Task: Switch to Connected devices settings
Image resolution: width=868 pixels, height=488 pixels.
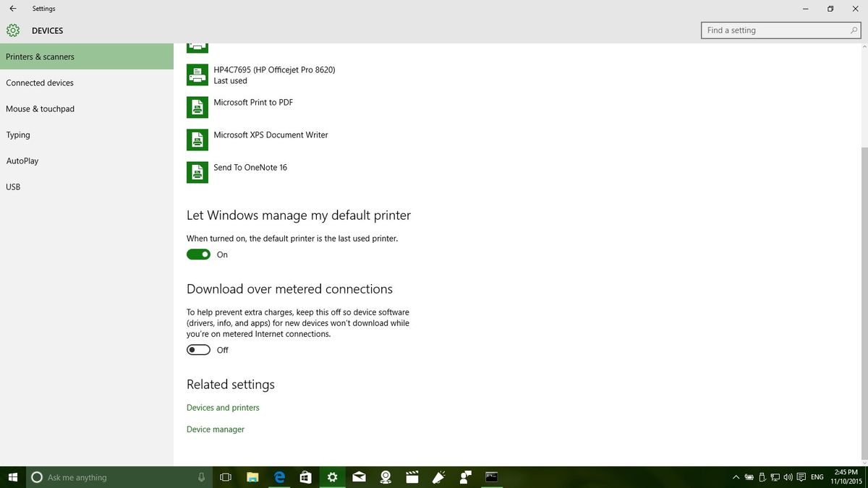Action: tap(40, 82)
